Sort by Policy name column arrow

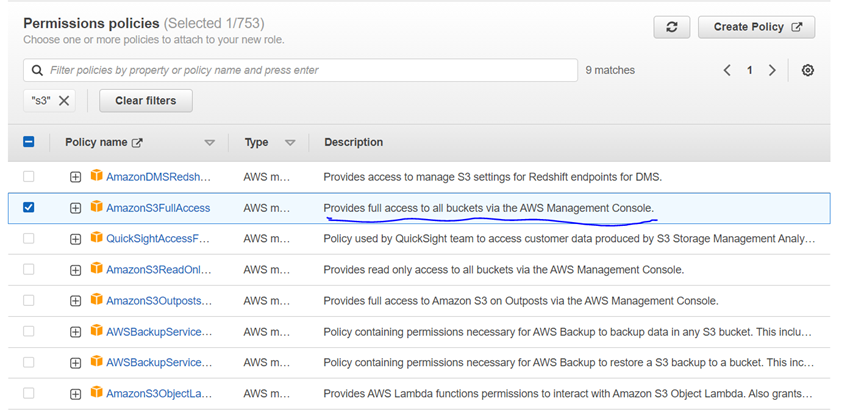pyautogui.click(x=209, y=143)
